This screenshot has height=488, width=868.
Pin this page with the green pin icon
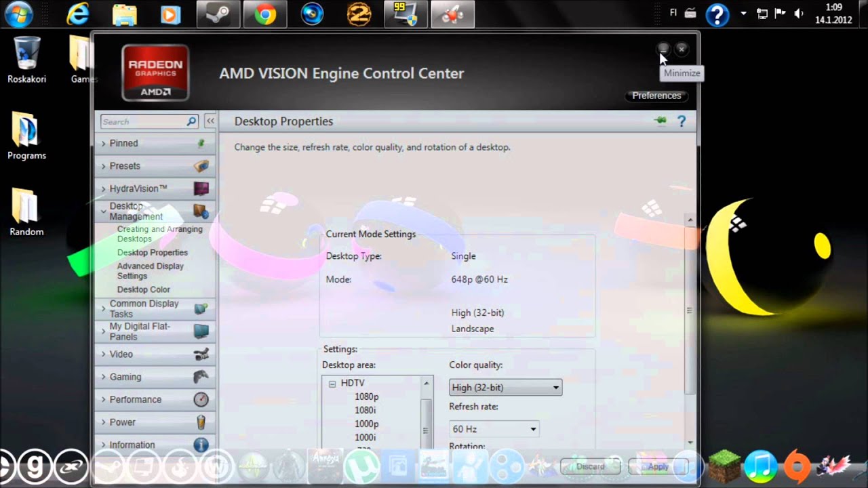[x=660, y=121]
